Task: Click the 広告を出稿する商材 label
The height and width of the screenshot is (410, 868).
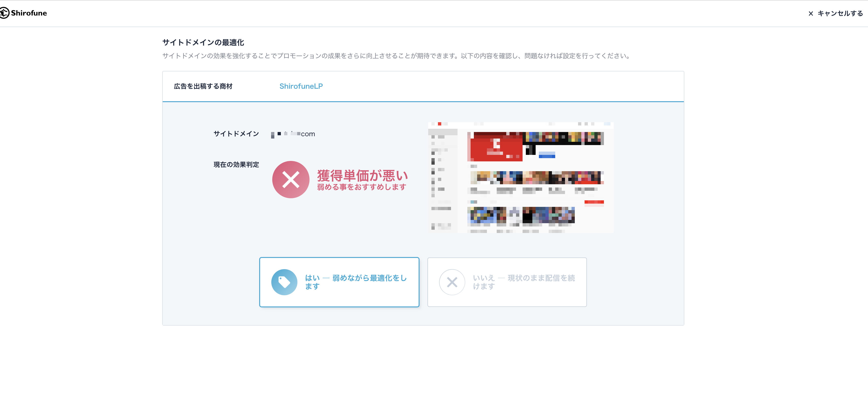Action: tap(203, 86)
